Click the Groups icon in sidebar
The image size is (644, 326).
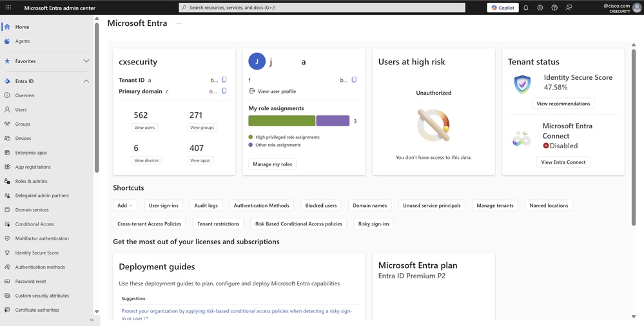pos(7,124)
